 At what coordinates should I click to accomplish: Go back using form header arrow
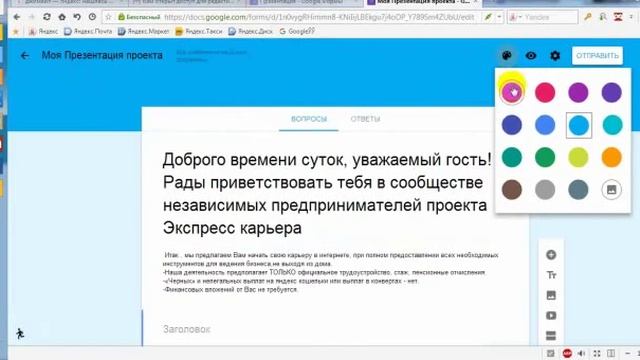click(25, 56)
